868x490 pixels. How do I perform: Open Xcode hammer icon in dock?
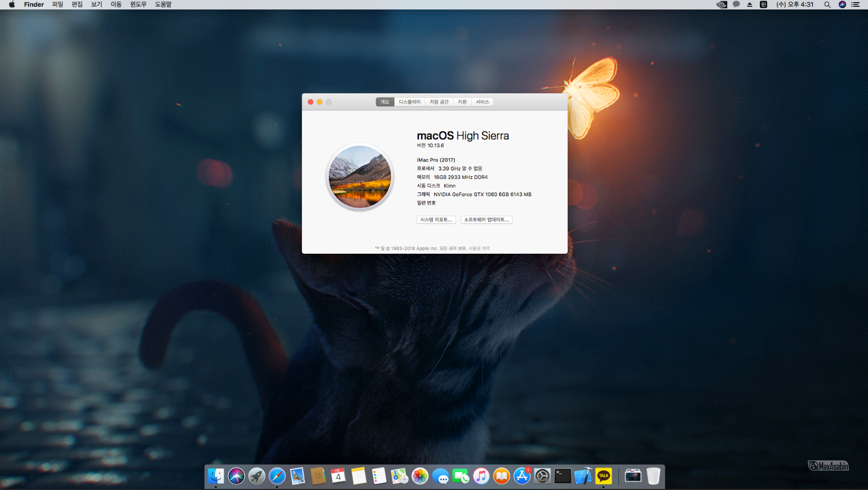pyautogui.click(x=583, y=476)
